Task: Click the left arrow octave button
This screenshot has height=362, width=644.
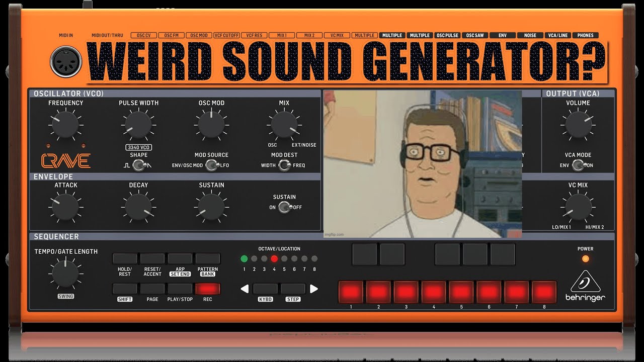Action: (245, 289)
